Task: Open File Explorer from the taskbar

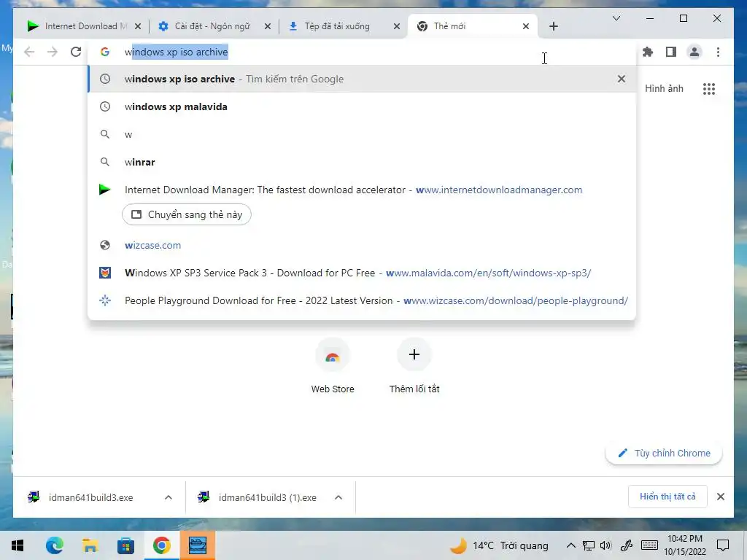Action: pos(90,545)
